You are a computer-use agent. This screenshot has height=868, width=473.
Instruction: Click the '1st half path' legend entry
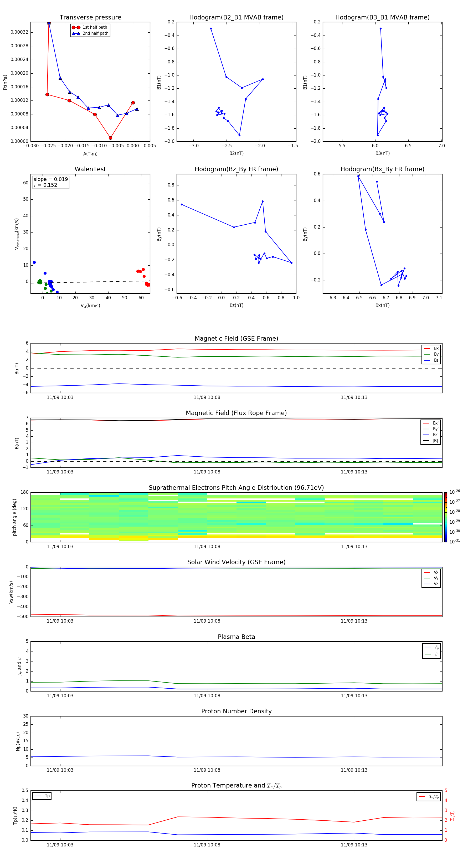pos(90,27)
